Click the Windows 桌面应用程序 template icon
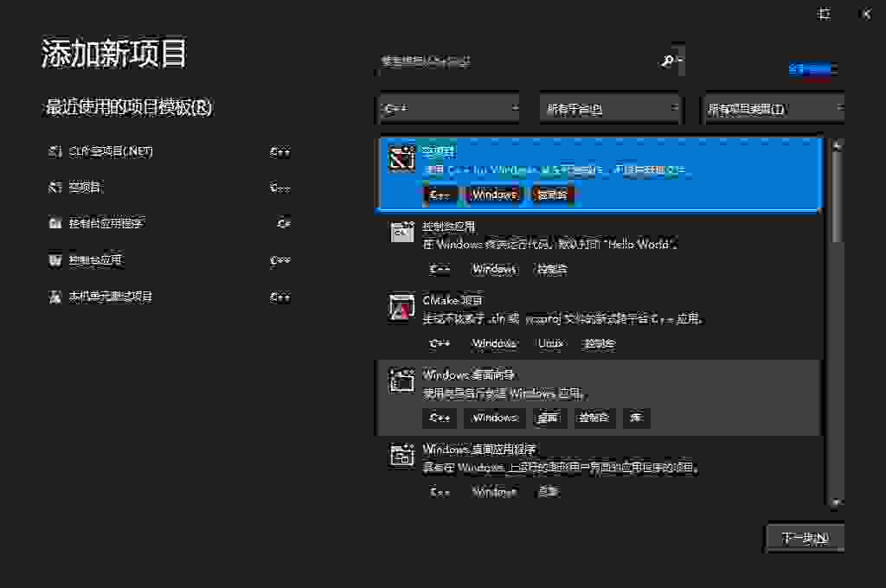Screen dimensions: 886x588 (x=401, y=454)
